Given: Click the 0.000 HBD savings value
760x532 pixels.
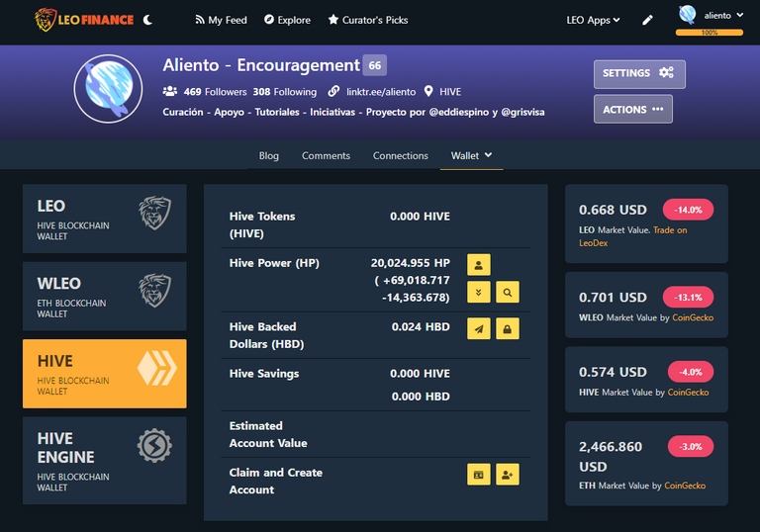Looking at the screenshot, I should pyautogui.click(x=421, y=397).
